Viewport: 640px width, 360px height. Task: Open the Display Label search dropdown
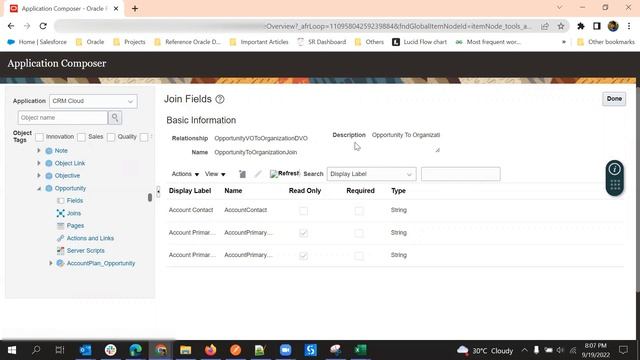click(371, 174)
